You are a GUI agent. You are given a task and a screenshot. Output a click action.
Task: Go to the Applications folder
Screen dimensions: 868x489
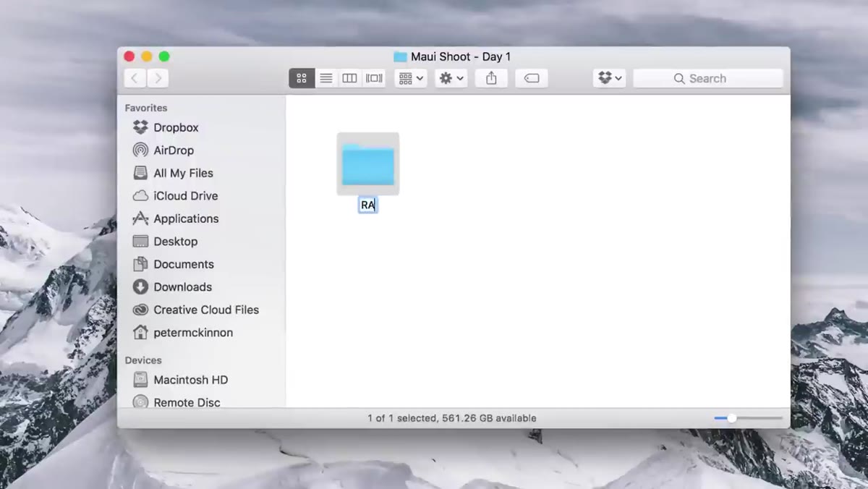pyautogui.click(x=176, y=218)
